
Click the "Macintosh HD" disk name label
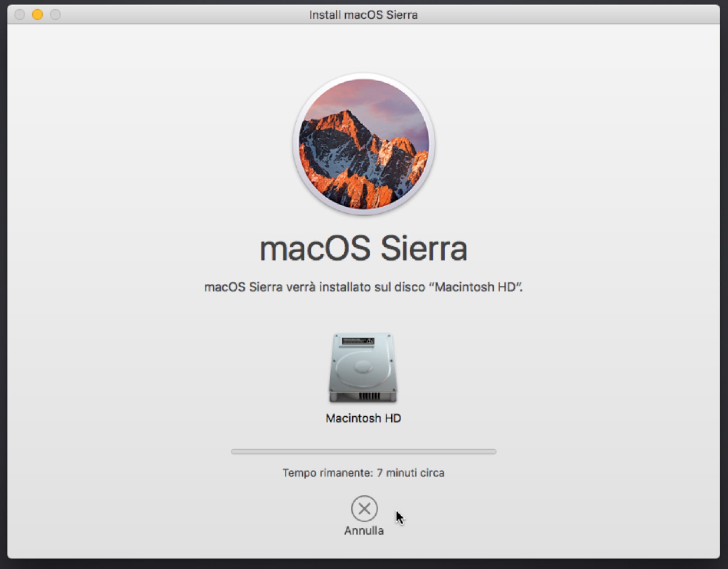tap(363, 418)
